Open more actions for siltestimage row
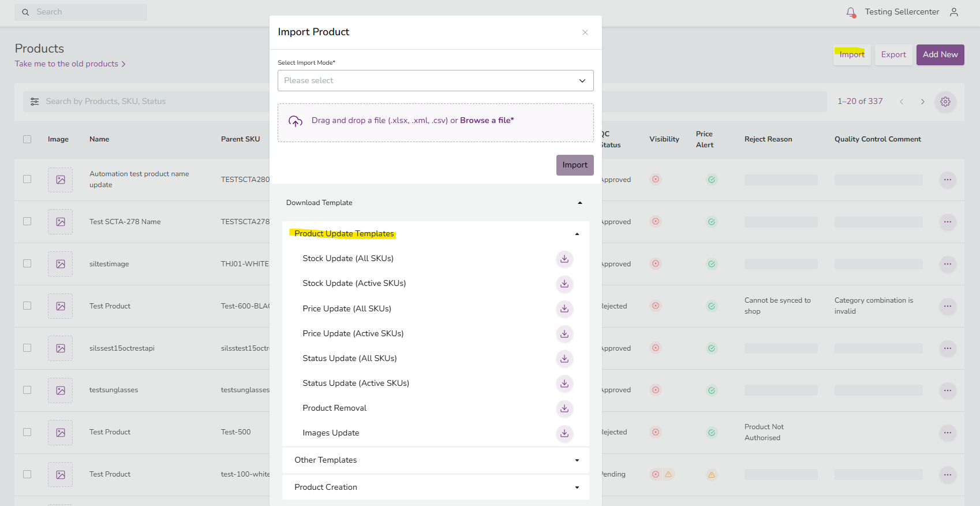The height and width of the screenshot is (506, 980). [948, 264]
